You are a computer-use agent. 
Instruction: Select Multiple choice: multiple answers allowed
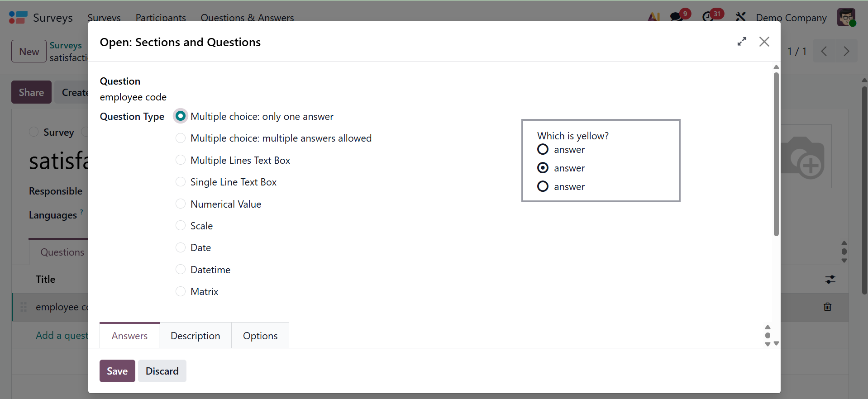coord(181,138)
